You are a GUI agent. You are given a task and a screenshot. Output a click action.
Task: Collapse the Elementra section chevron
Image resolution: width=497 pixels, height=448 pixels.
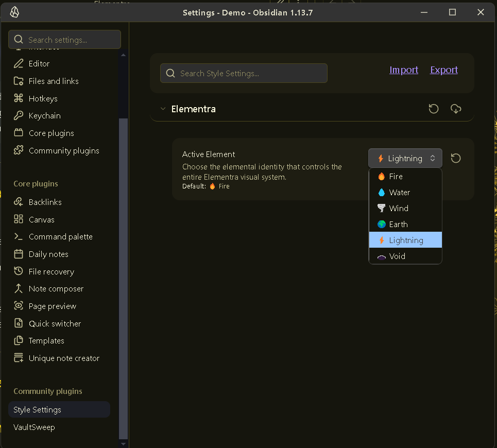pyautogui.click(x=163, y=109)
